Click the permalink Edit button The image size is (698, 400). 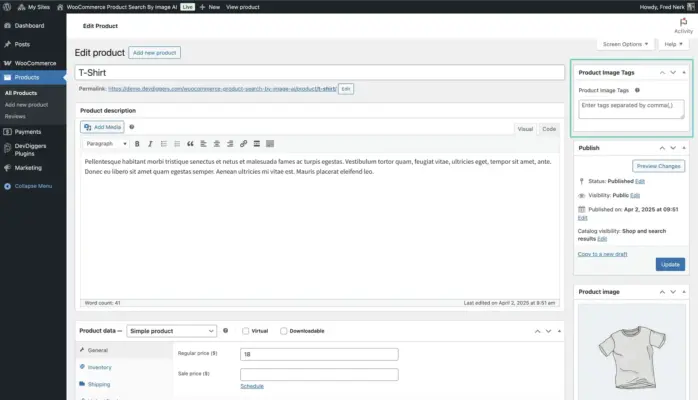[x=346, y=89]
